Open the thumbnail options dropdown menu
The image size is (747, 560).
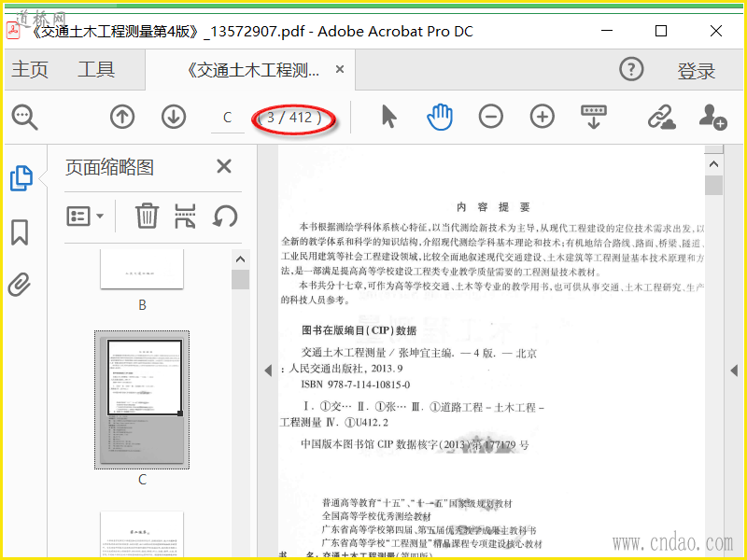coord(85,217)
